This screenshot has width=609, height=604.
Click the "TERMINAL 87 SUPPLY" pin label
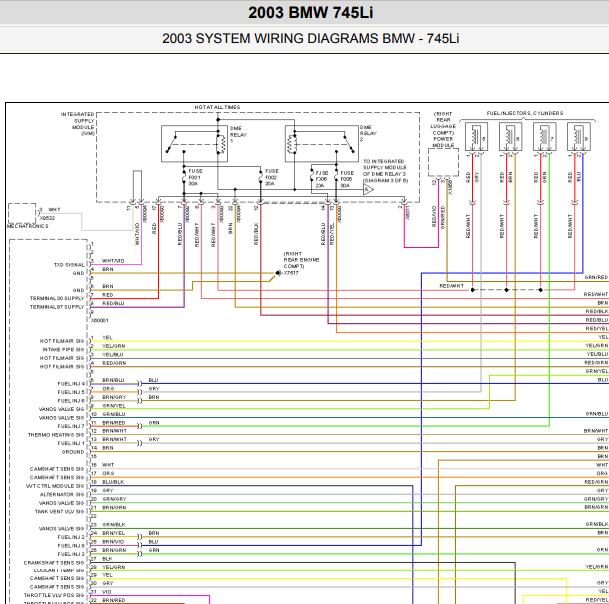pyautogui.click(x=57, y=307)
